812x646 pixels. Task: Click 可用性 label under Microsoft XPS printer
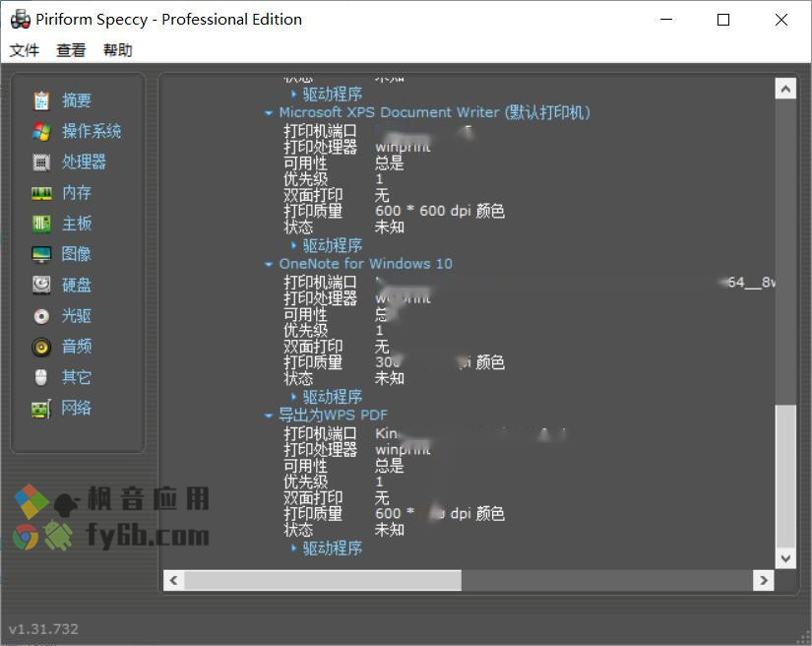pyautogui.click(x=305, y=163)
